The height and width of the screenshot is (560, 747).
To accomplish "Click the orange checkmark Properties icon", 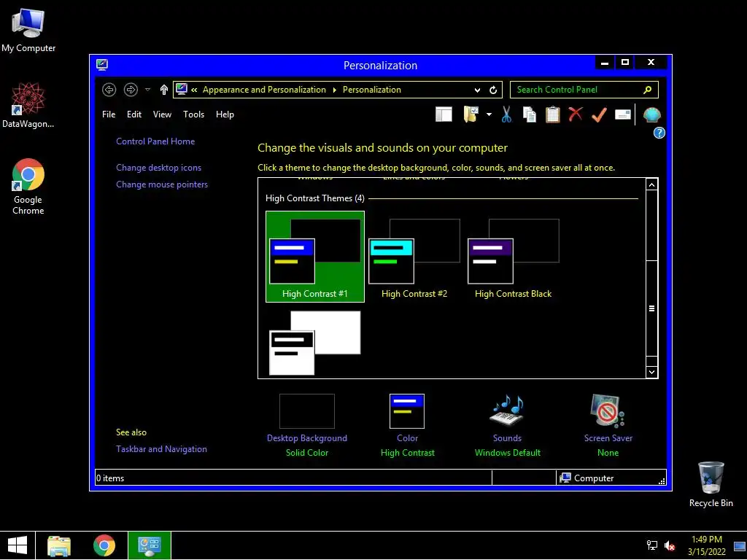I will tap(599, 114).
